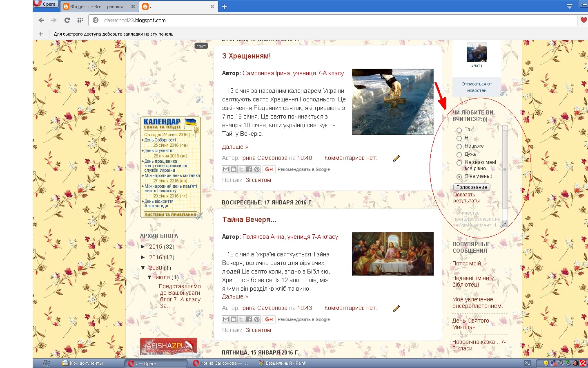The image size is (588, 368).
Task: Switch to 'Ирина Самсонова' Opera taskbar window
Action: click(220, 363)
